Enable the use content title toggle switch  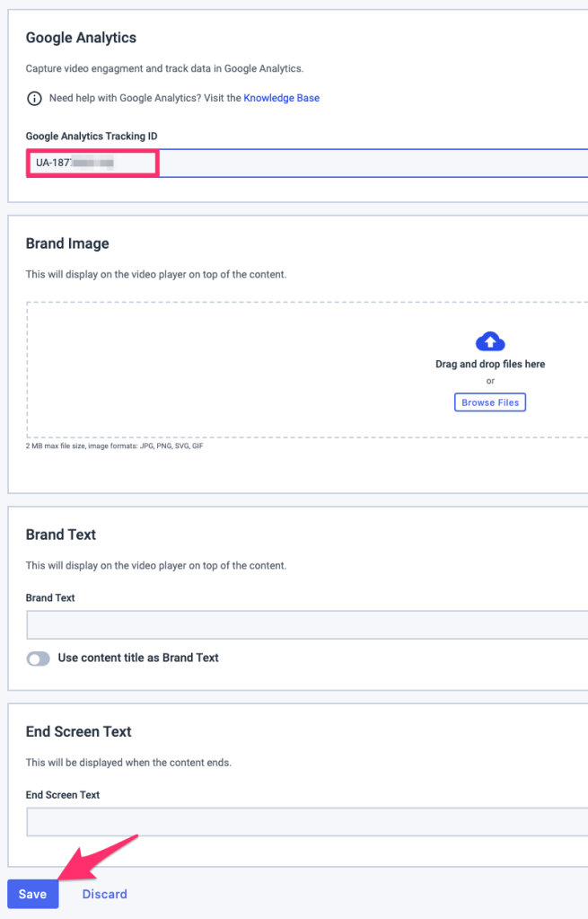pos(38,658)
